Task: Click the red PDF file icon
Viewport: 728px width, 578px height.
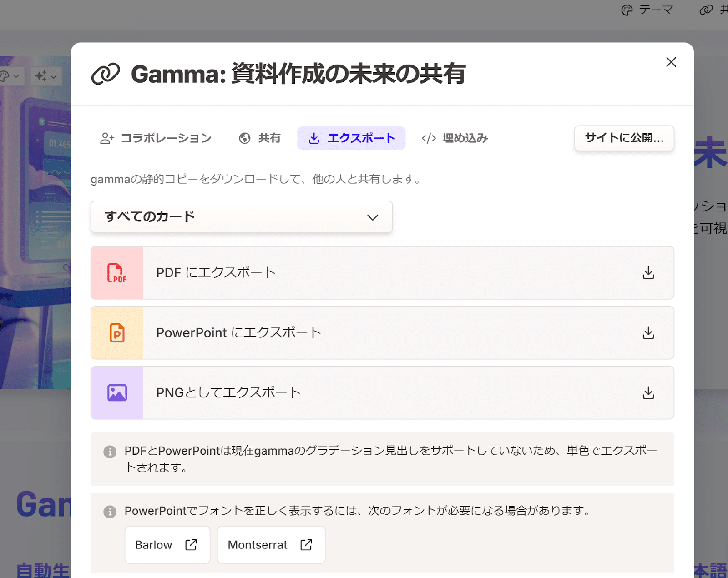Action: [x=117, y=273]
